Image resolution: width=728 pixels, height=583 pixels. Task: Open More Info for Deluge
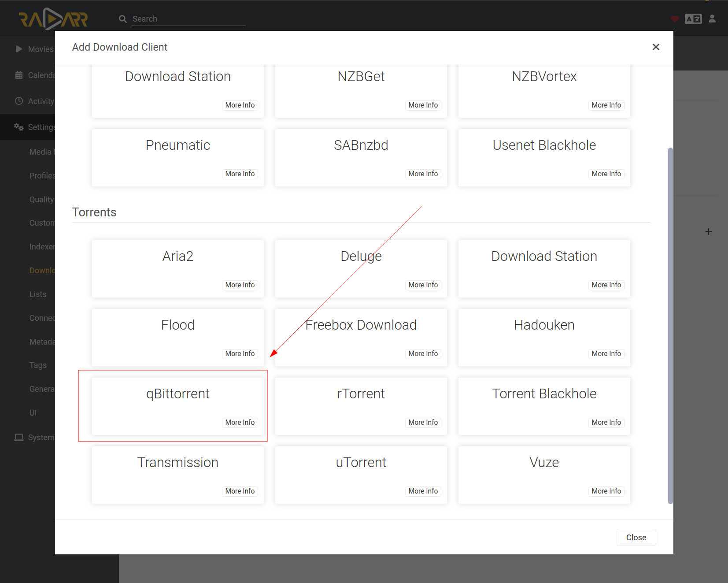point(423,285)
